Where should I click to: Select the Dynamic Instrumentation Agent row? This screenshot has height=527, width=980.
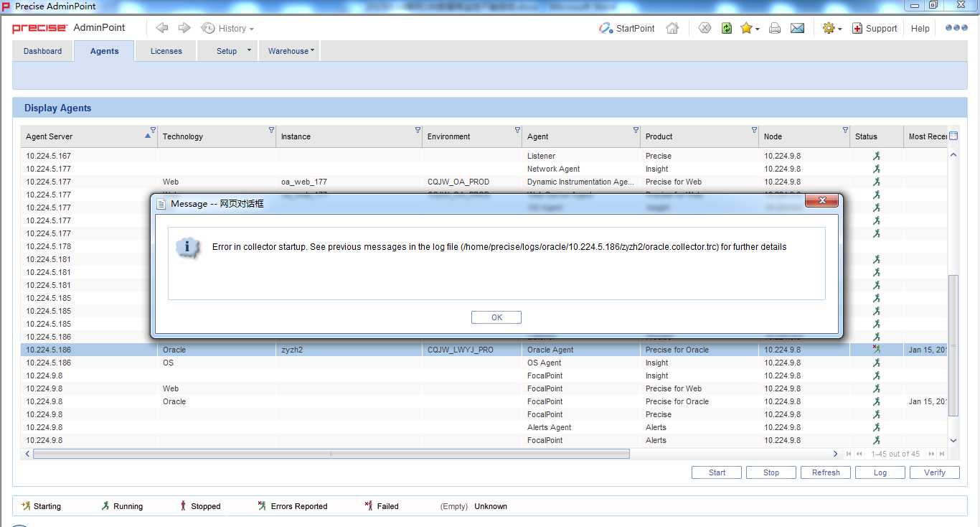coord(484,182)
